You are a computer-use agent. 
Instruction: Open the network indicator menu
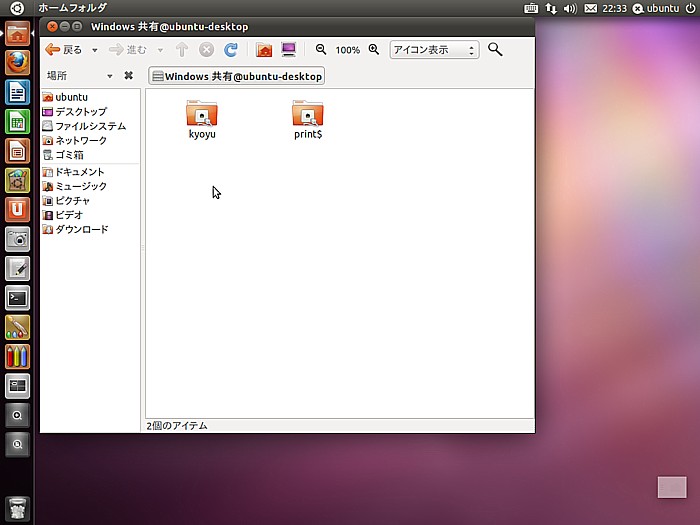(x=551, y=8)
